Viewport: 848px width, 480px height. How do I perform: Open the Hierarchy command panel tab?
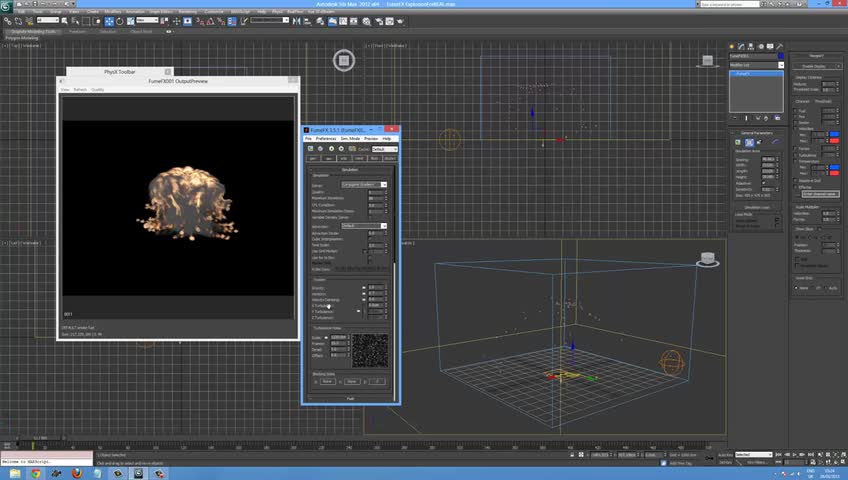pos(750,46)
